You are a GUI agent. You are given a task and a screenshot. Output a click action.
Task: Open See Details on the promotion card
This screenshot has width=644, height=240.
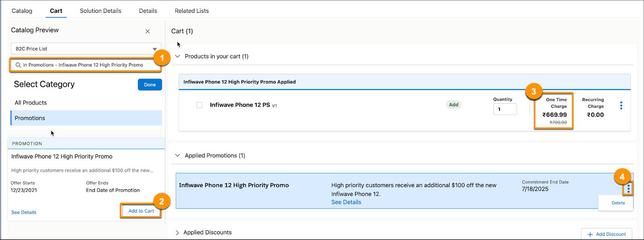coord(23,212)
